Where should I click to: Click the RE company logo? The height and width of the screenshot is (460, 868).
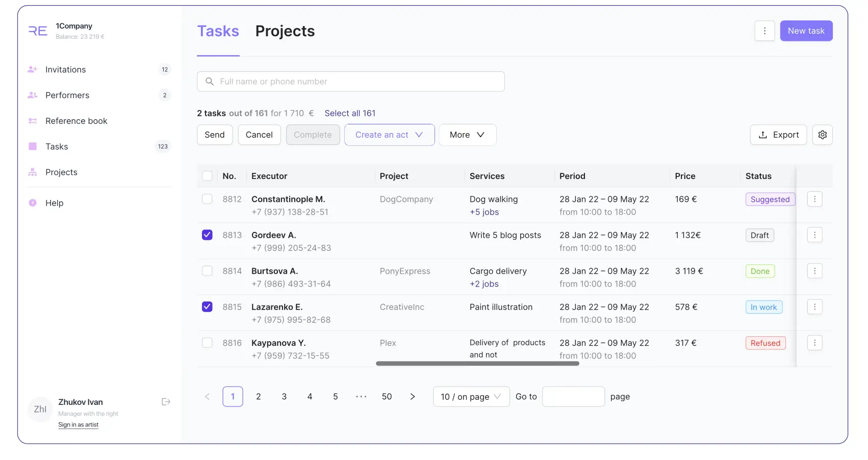click(38, 31)
